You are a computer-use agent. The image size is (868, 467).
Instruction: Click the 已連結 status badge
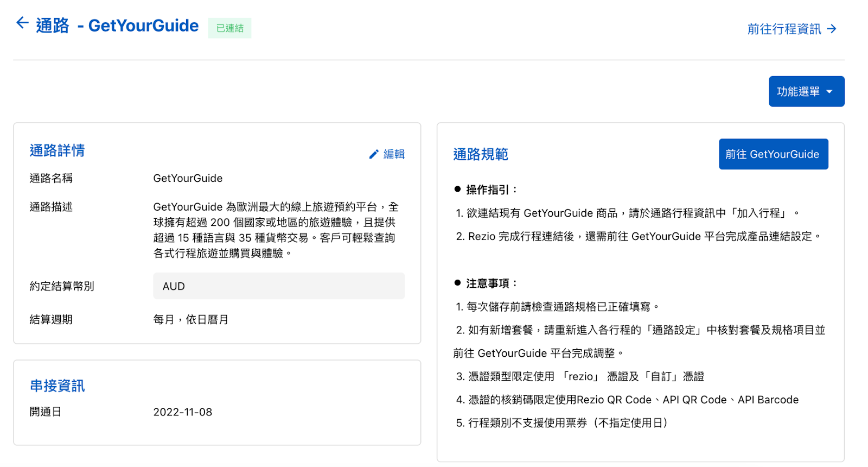229,28
